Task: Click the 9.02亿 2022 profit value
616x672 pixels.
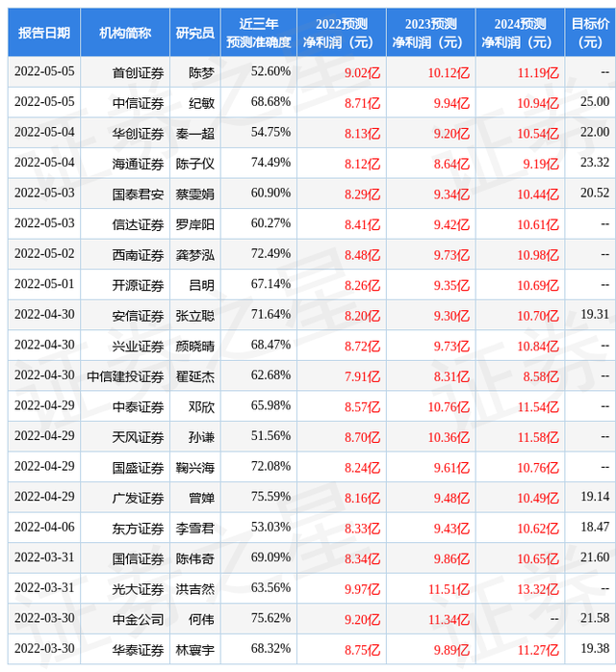Action: pos(363,73)
